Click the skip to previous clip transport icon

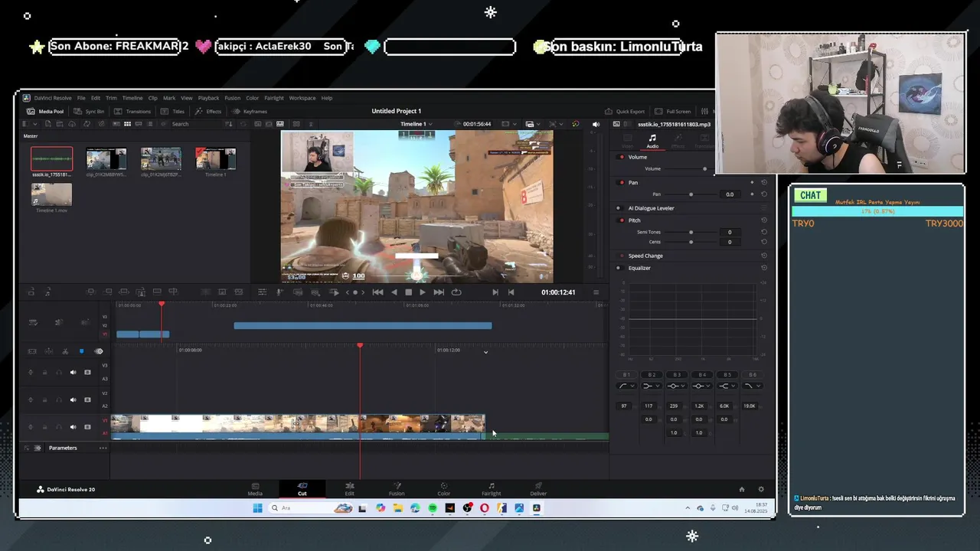point(378,292)
